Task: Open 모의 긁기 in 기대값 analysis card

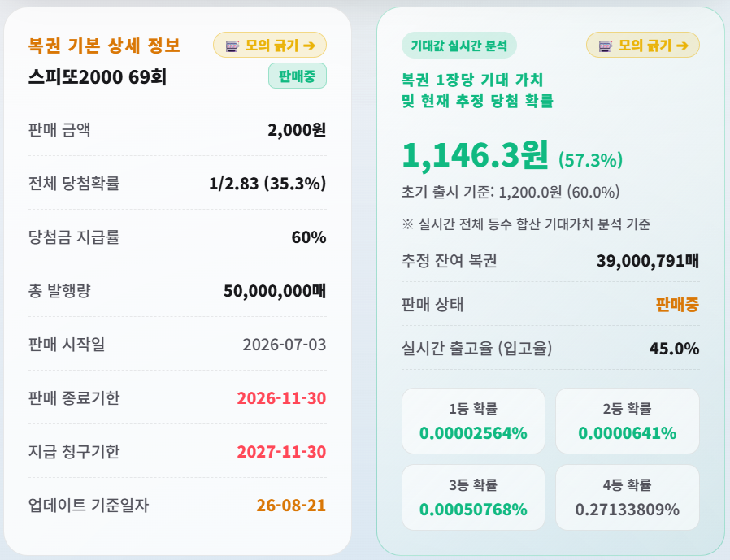Action: 642,45
